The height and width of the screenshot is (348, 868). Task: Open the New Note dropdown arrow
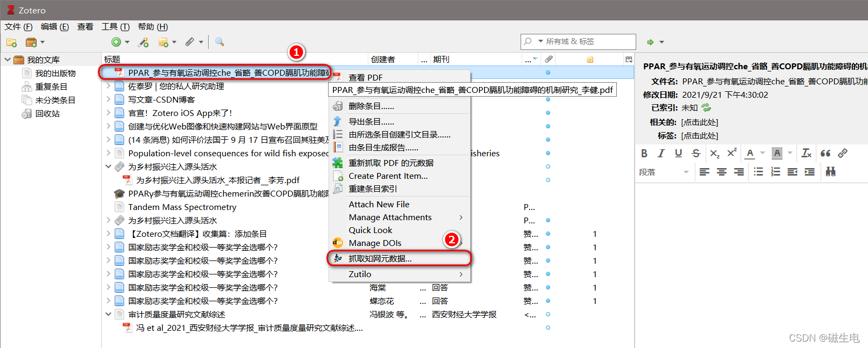tap(174, 42)
